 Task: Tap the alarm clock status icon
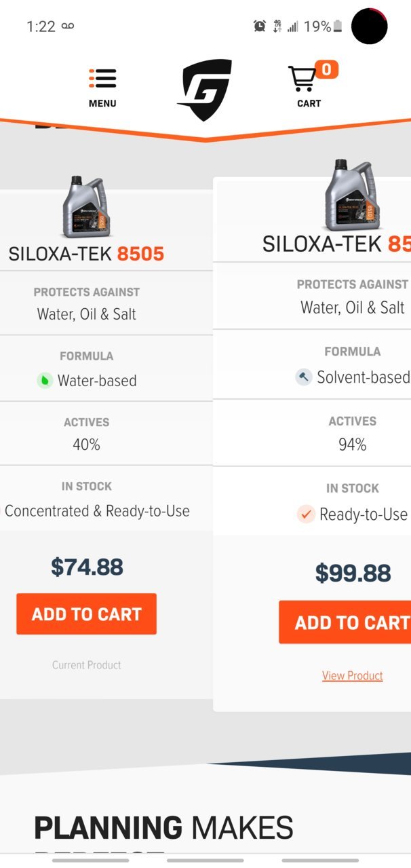[x=259, y=26]
